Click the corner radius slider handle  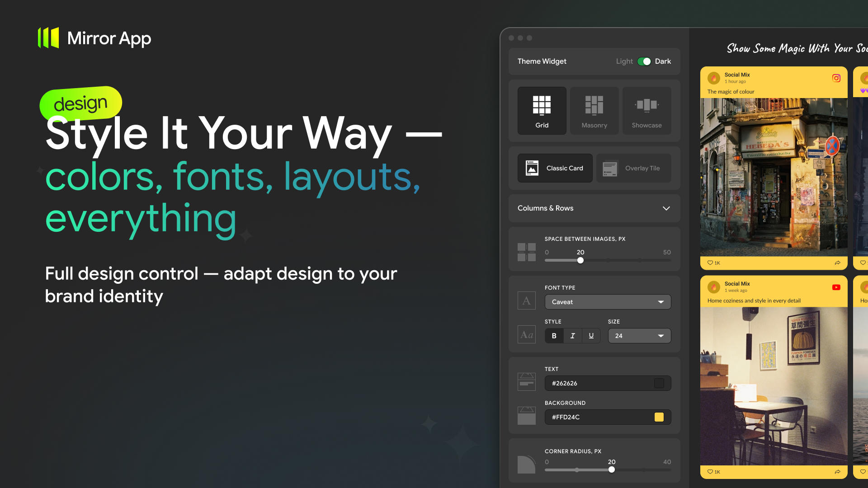pos(612,469)
